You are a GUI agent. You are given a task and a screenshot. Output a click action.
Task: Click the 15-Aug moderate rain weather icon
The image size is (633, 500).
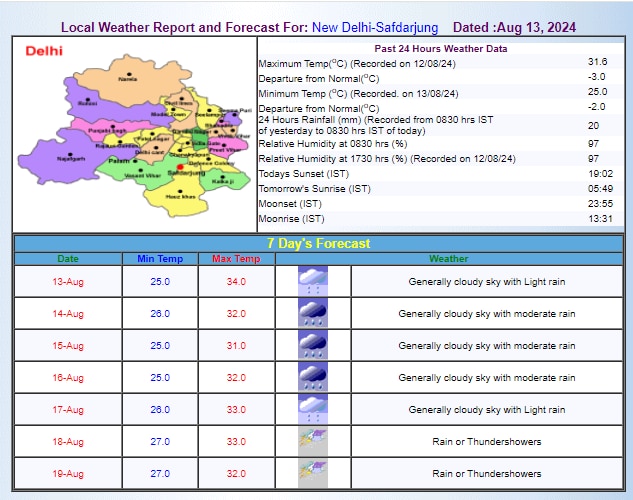pos(313,345)
